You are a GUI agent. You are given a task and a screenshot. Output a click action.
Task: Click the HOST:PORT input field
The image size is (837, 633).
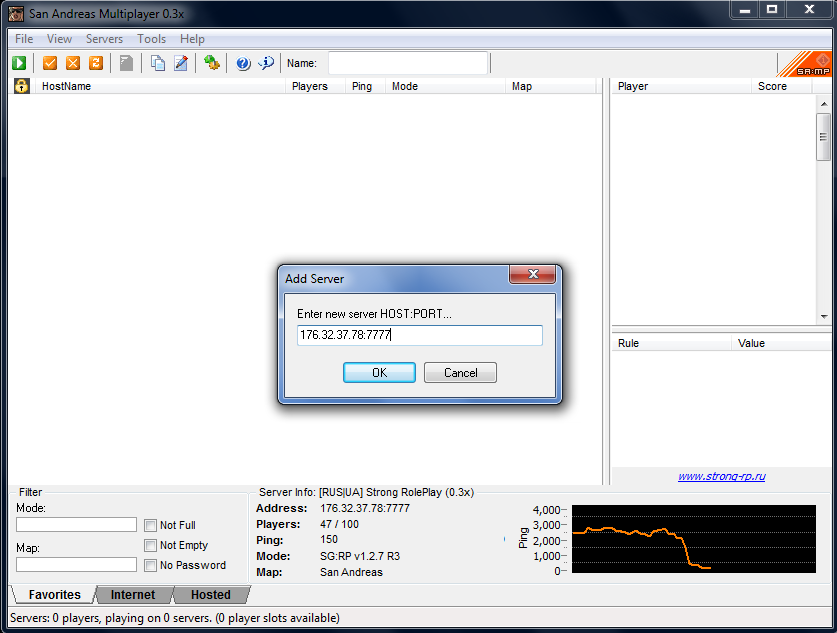point(420,335)
